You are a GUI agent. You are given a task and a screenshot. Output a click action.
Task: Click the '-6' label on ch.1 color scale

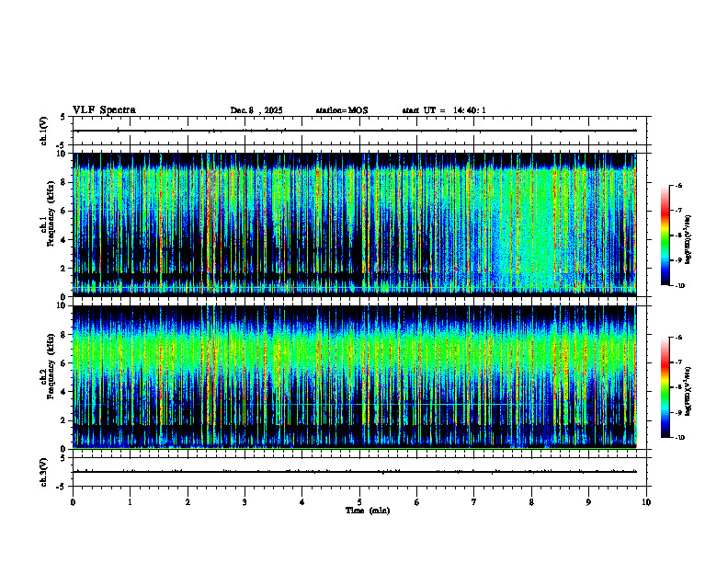678,186
